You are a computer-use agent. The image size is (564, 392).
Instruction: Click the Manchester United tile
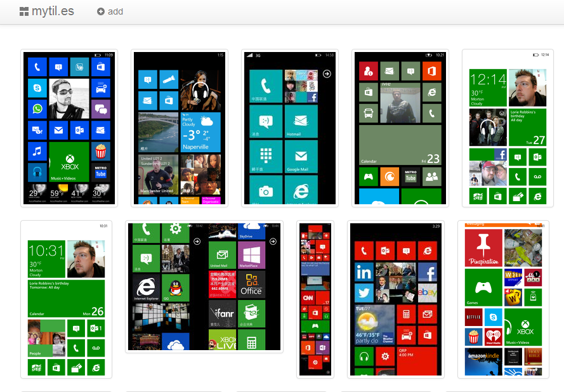158,174
